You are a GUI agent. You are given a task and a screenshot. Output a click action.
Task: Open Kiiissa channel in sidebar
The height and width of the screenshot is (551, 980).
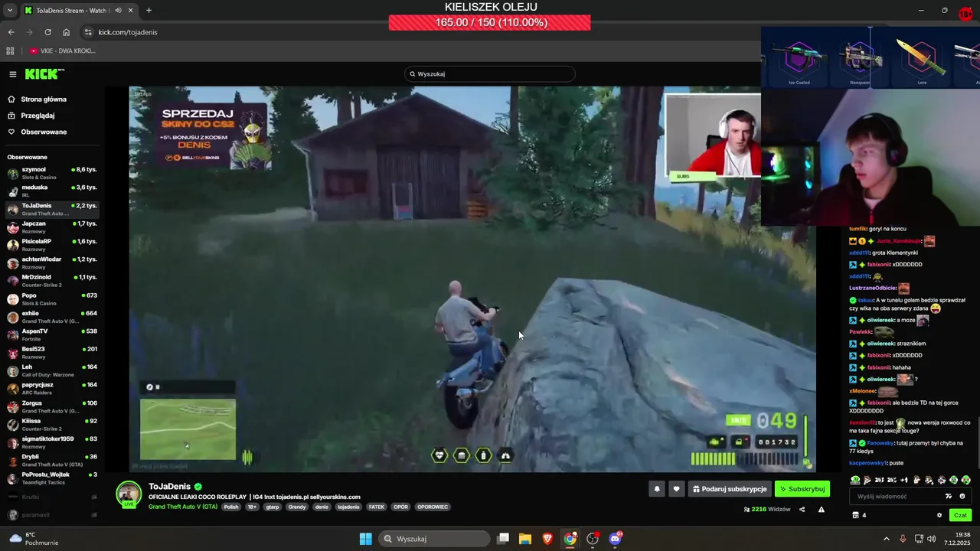tap(52, 425)
